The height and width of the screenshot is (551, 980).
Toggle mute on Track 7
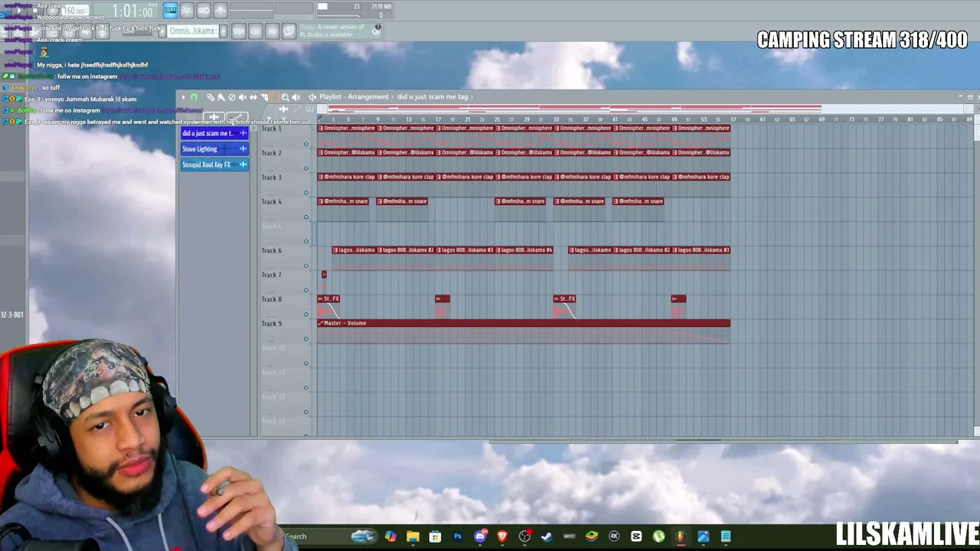coord(306,291)
